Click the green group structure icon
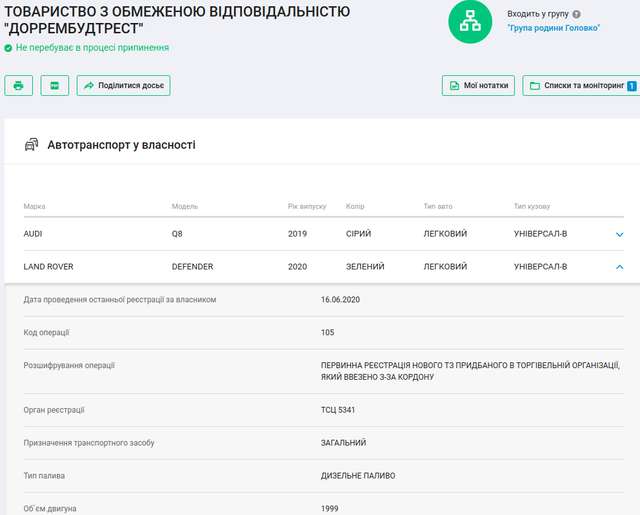 click(470, 21)
